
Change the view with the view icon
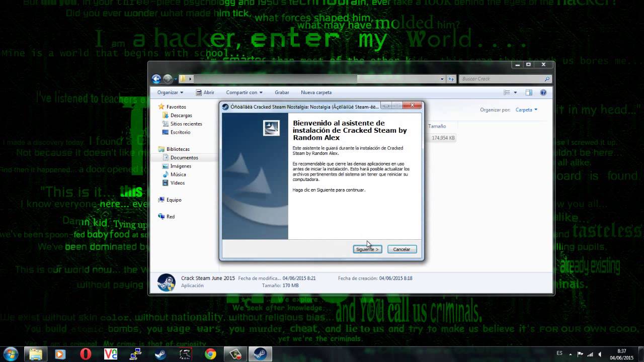(x=507, y=93)
